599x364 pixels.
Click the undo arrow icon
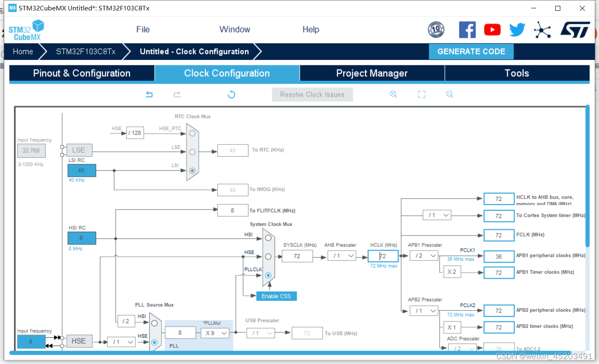coord(149,94)
